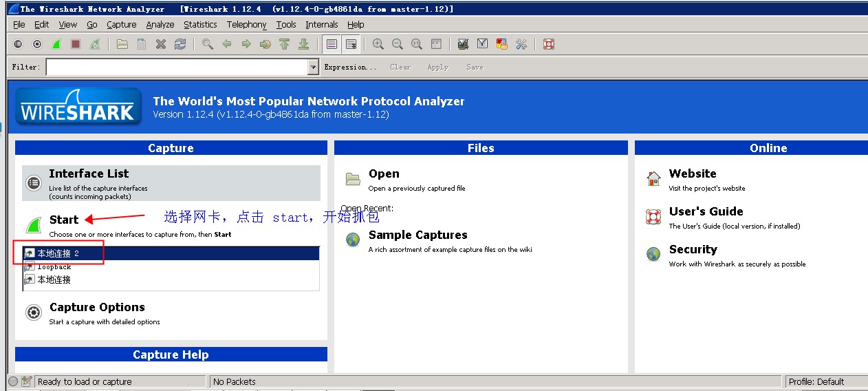The image size is (868, 391).
Task: Open a capture file via toolbar folder icon
Action: (x=122, y=44)
